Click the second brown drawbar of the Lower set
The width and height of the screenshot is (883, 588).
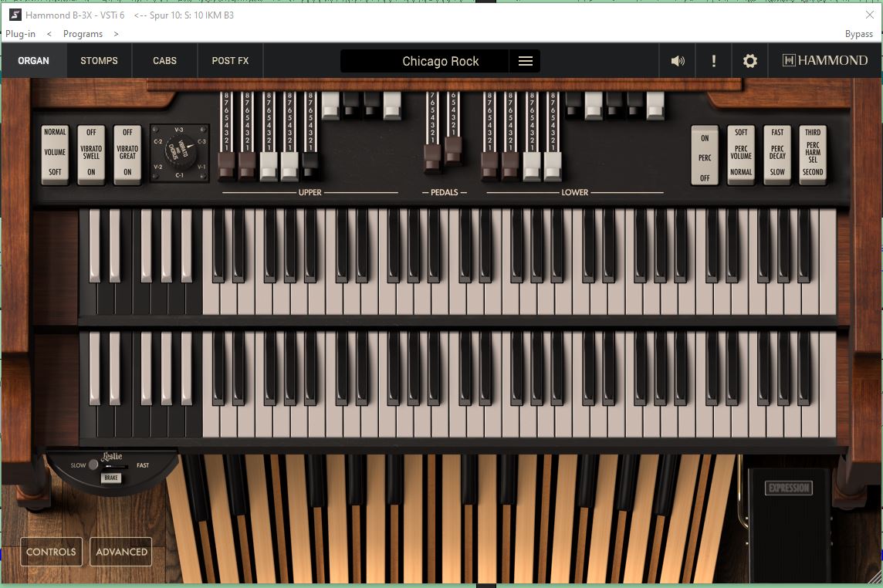coord(510,166)
